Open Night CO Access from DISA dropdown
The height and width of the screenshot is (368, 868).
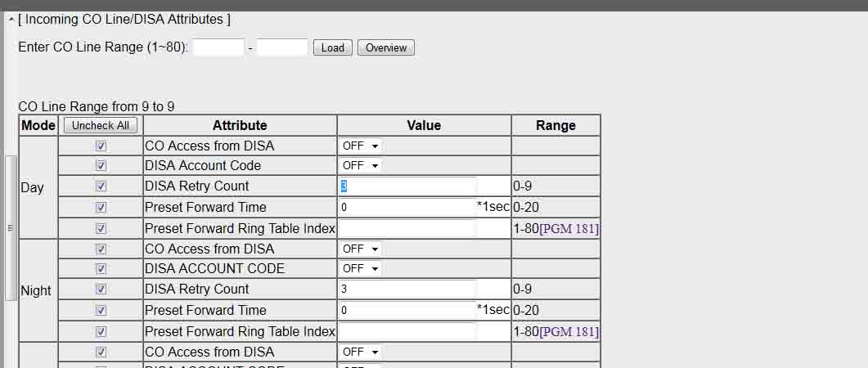pos(361,249)
